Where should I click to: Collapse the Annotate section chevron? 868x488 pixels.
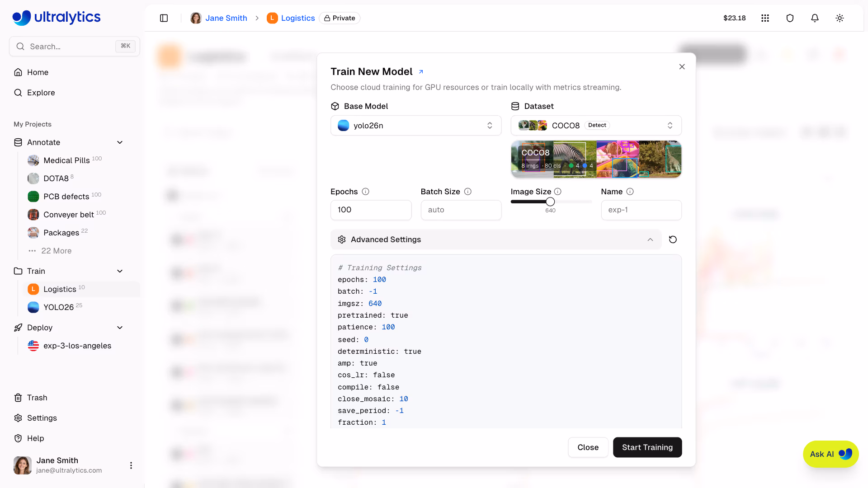point(120,142)
